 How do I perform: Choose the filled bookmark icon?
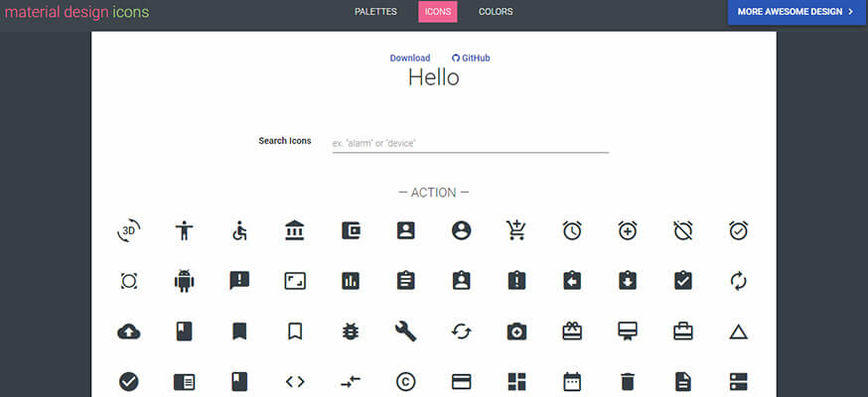tap(239, 331)
